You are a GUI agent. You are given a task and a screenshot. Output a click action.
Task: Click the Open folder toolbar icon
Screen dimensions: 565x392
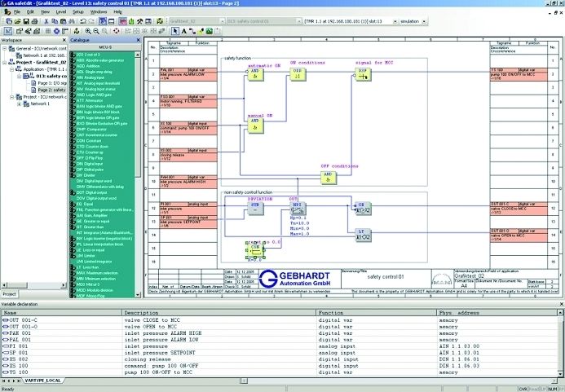point(17,21)
